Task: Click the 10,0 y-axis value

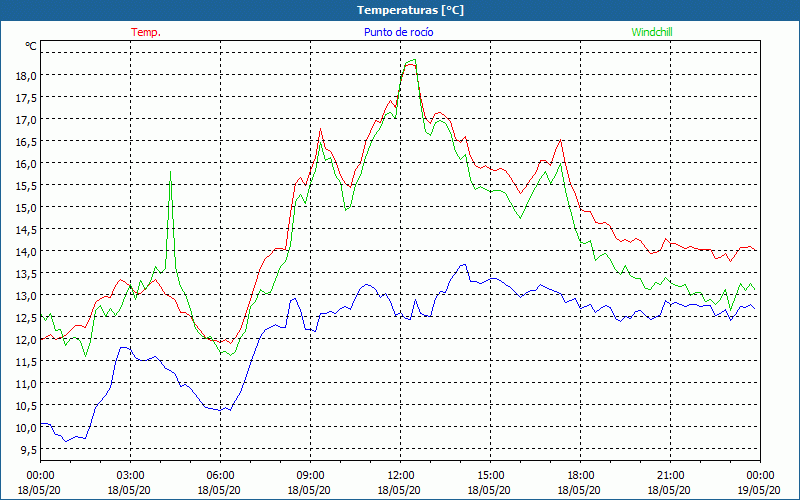Action: [x=26, y=428]
